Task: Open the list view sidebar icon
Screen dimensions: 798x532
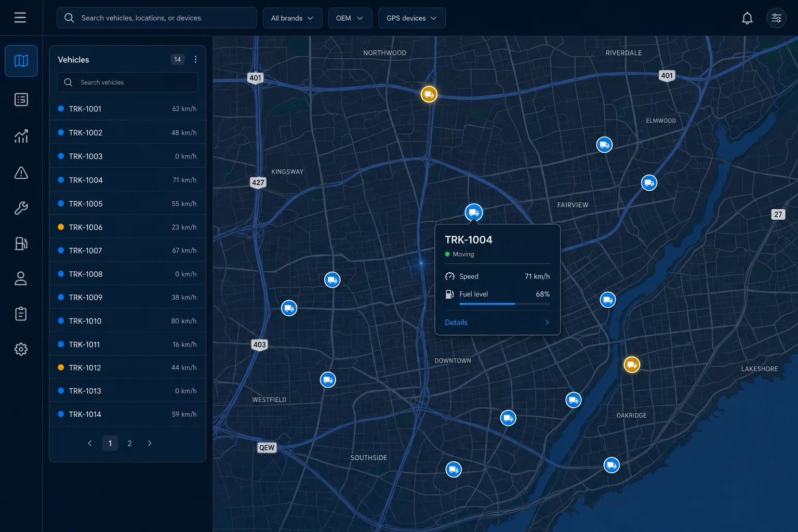Action: pyautogui.click(x=21, y=99)
